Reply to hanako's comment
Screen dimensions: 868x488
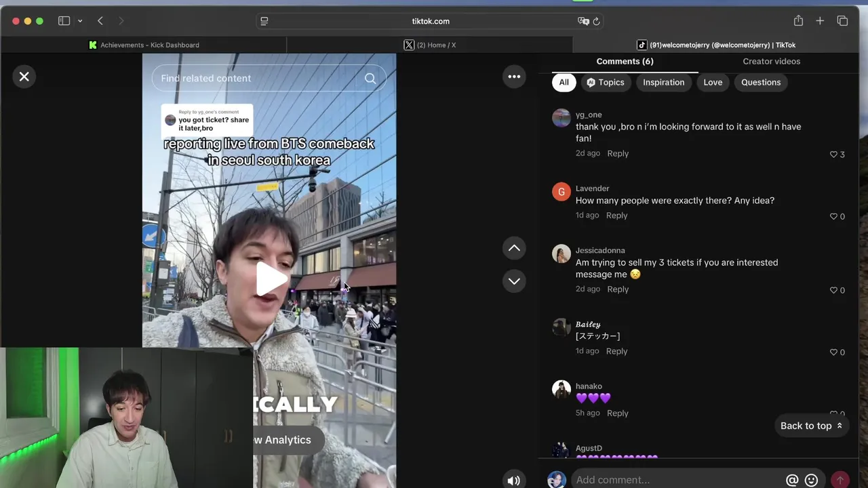tap(618, 413)
